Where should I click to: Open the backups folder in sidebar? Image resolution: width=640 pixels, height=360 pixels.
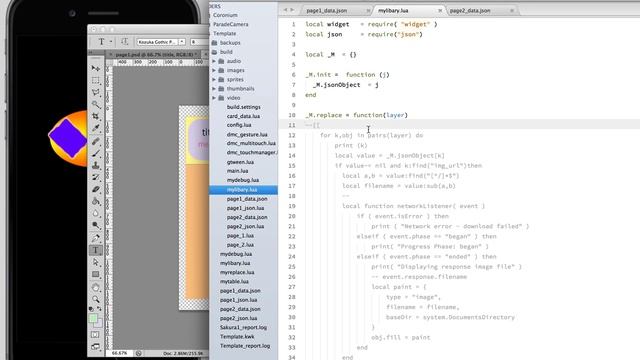(x=230, y=43)
